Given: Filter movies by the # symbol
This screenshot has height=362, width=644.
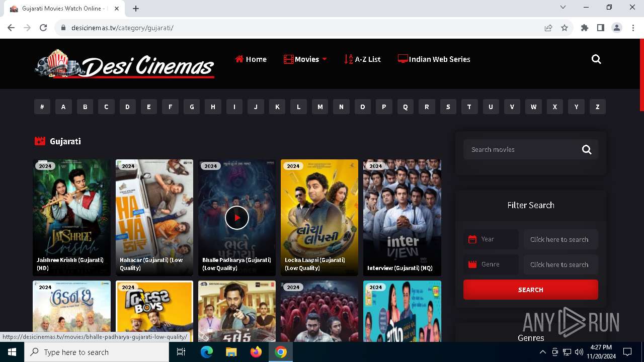Looking at the screenshot, I should tap(42, 107).
